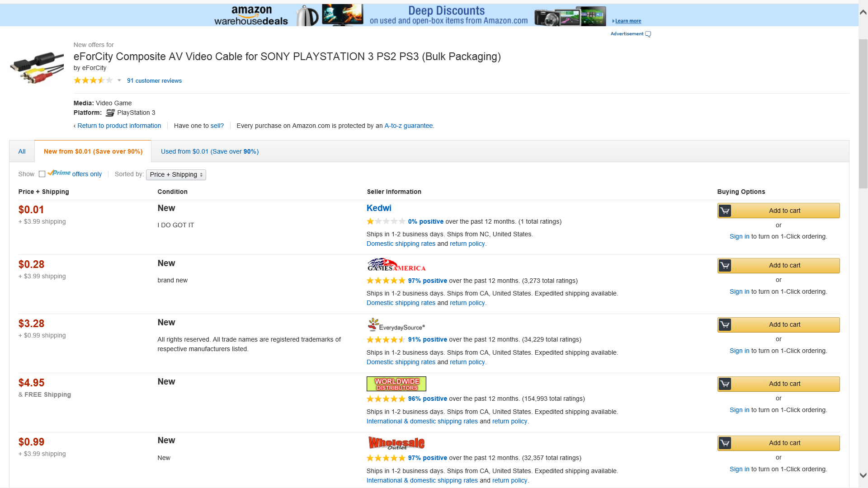Click the AV cable product thumbnail
Screen dimensions: 868x488
pyautogui.click(x=37, y=68)
